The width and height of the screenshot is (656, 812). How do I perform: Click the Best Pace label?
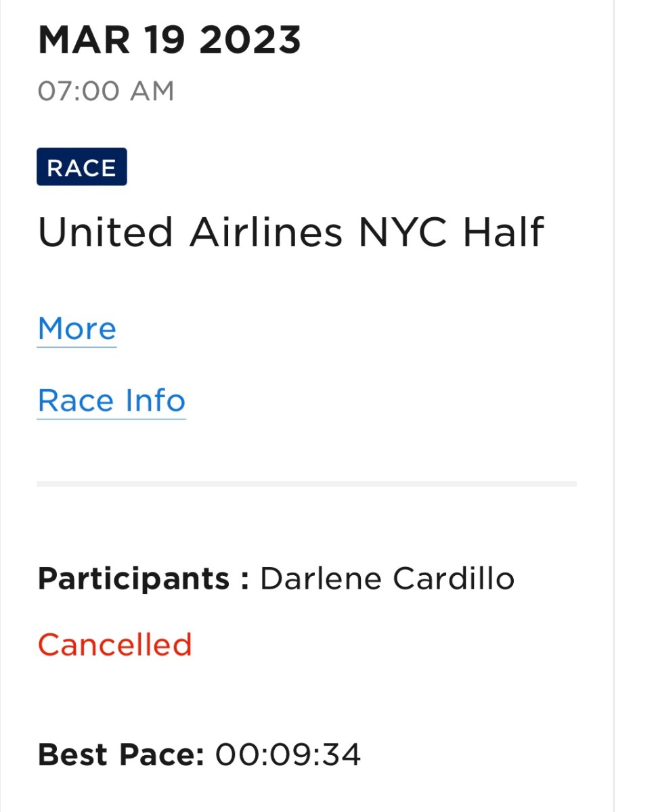pos(121,754)
